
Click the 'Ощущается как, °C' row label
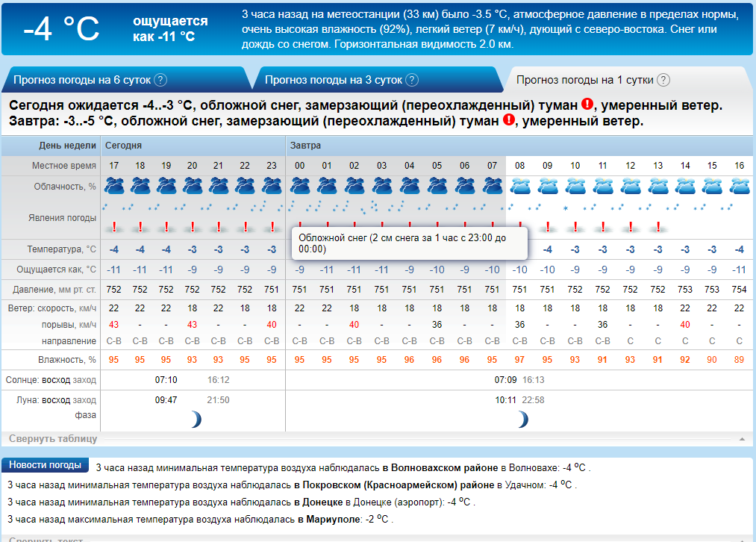click(x=57, y=270)
